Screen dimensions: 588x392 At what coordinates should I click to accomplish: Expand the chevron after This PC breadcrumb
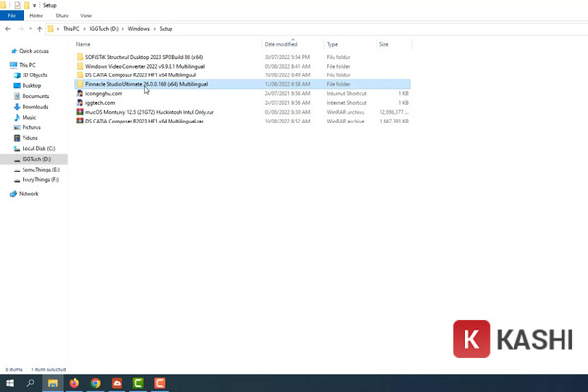[84, 29]
